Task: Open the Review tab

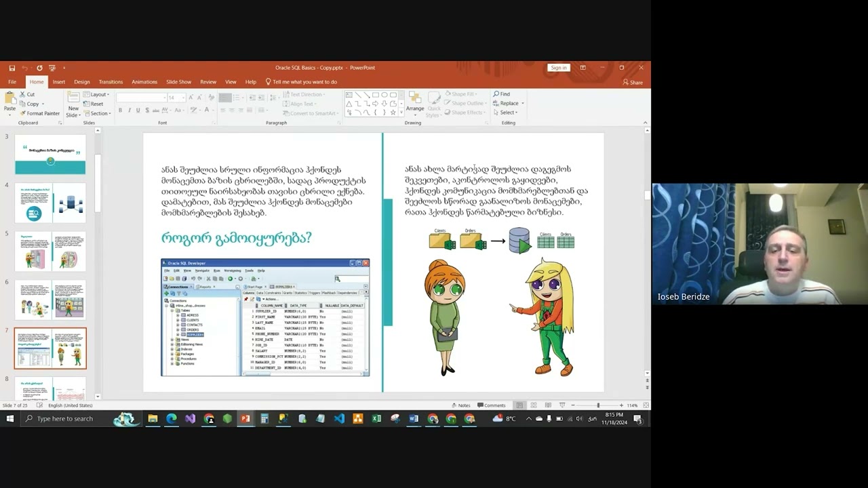Action: [208, 82]
